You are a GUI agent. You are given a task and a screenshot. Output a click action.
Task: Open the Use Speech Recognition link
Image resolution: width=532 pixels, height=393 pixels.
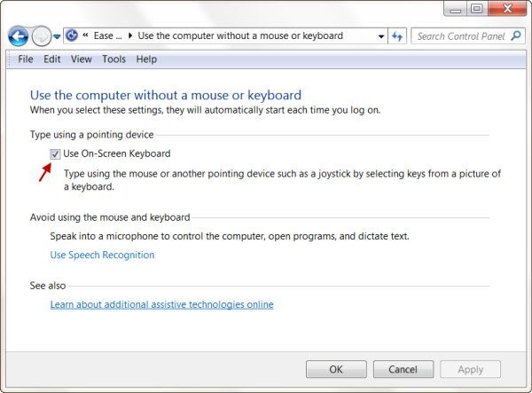pyautogui.click(x=102, y=255)
